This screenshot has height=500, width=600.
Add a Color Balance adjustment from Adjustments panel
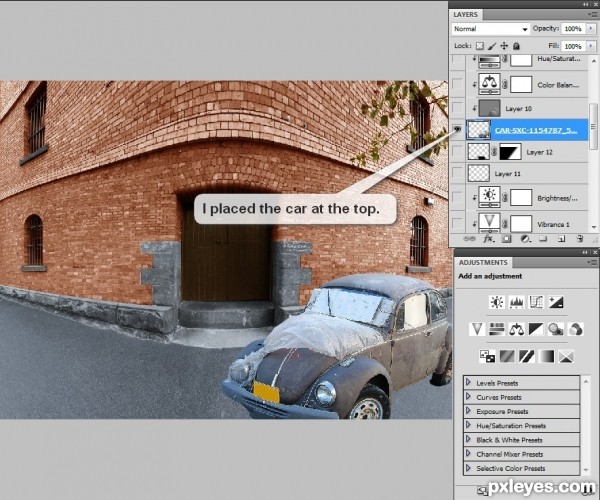pos(516,329)
